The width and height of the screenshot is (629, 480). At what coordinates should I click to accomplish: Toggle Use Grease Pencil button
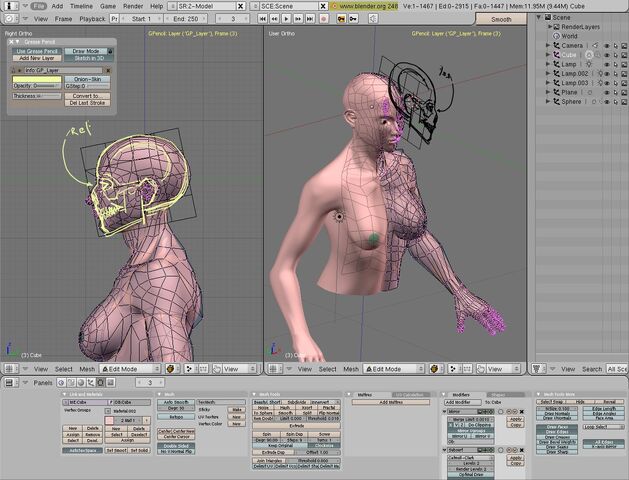click(37, 51)
